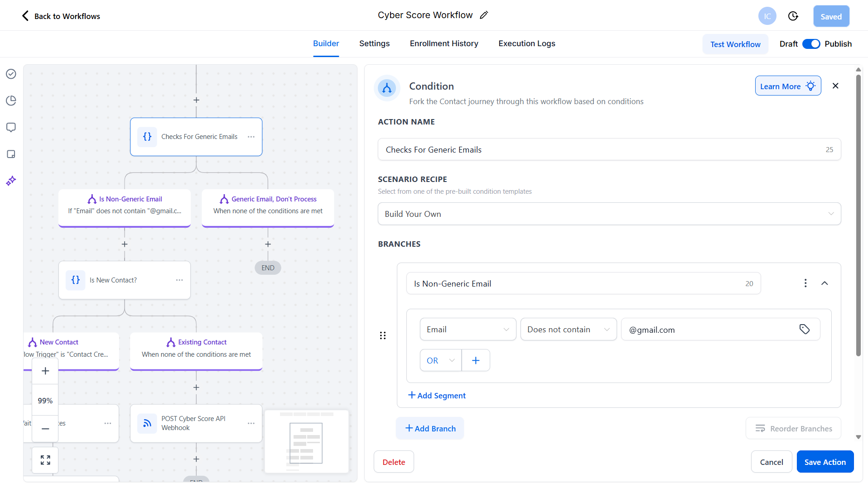Zoom in on the canvas
Image resolution: width=868 pixels, height=488 pixels.
[x=45, y=371]
